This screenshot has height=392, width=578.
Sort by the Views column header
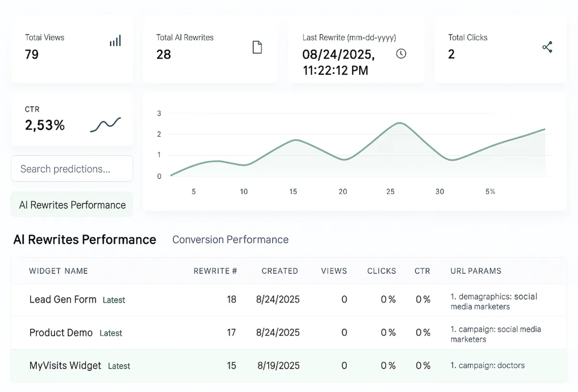pos(334,271)
